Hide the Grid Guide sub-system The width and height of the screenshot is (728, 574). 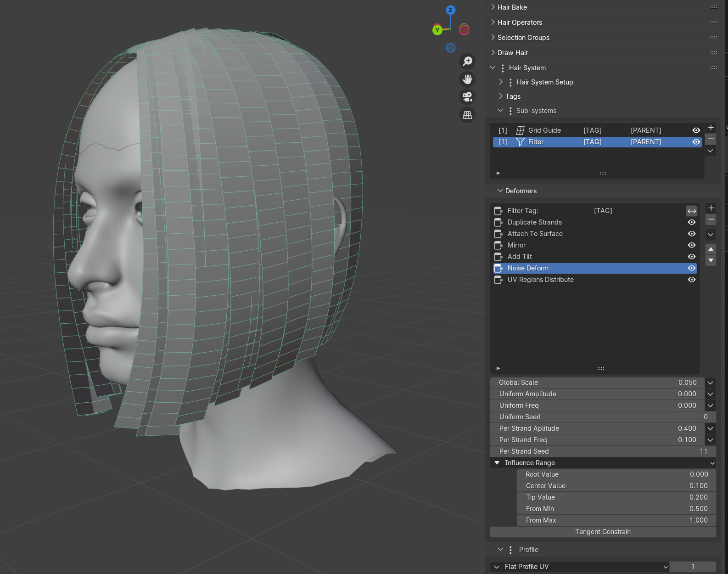pos(696,130)
